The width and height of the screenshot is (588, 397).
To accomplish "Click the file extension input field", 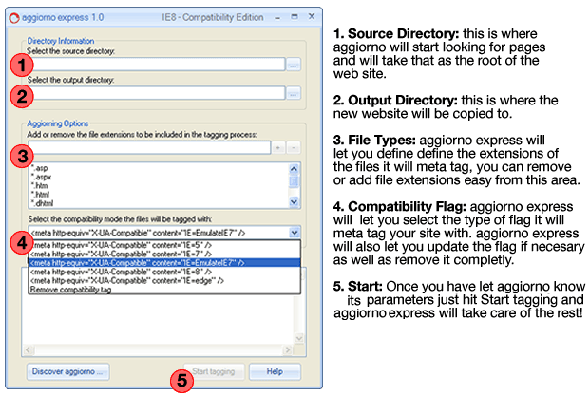I will tap(150, 147).
